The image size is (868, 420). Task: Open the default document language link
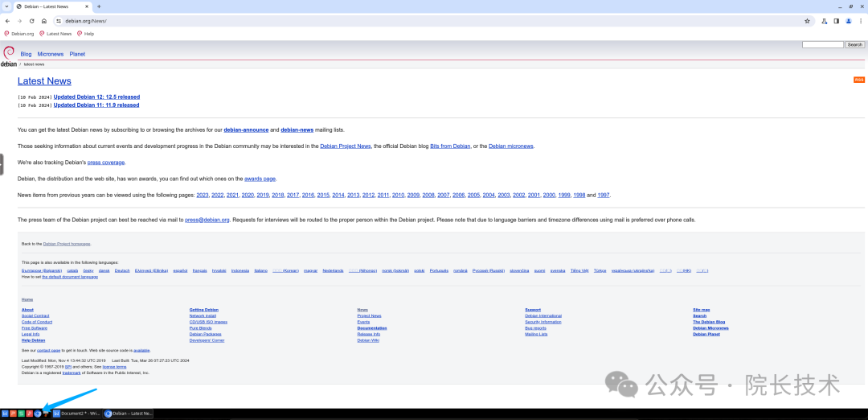pyautogui.click(x=70, y=277)
